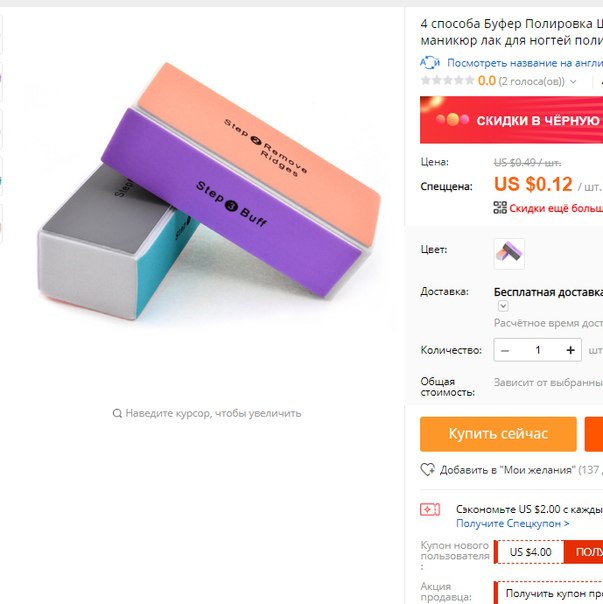The image size is (603, 604).
Task: Open the Получите Спецкупон link
Action: click(513, 523)
